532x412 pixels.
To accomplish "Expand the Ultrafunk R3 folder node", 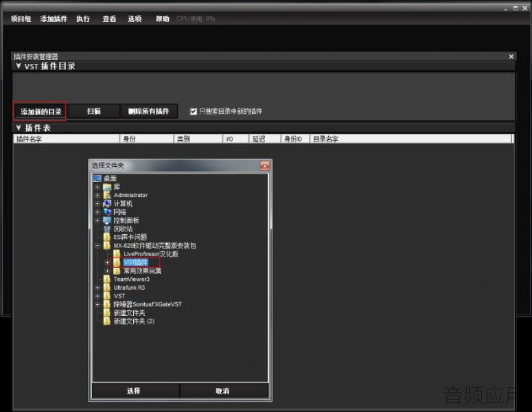I will click(97, 288).
